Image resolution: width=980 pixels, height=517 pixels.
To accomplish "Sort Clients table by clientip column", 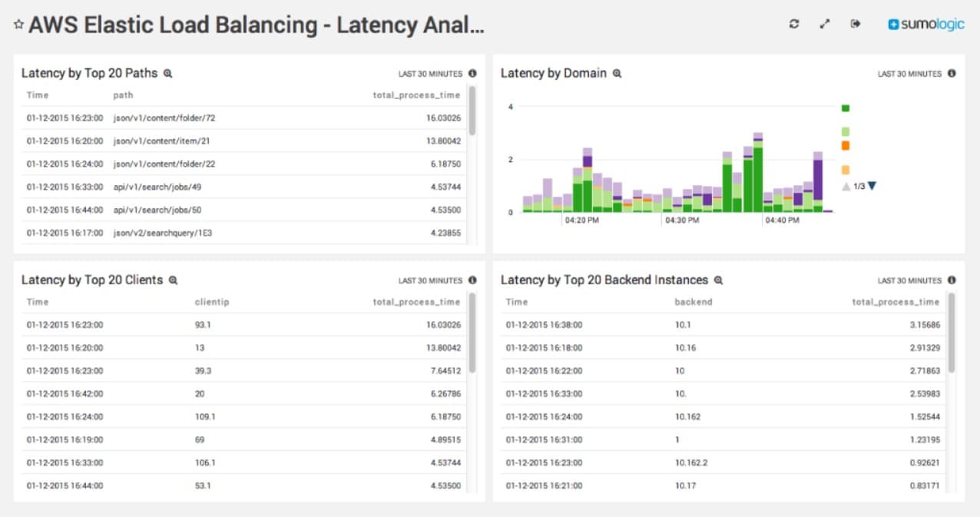I will coord(212,302).
